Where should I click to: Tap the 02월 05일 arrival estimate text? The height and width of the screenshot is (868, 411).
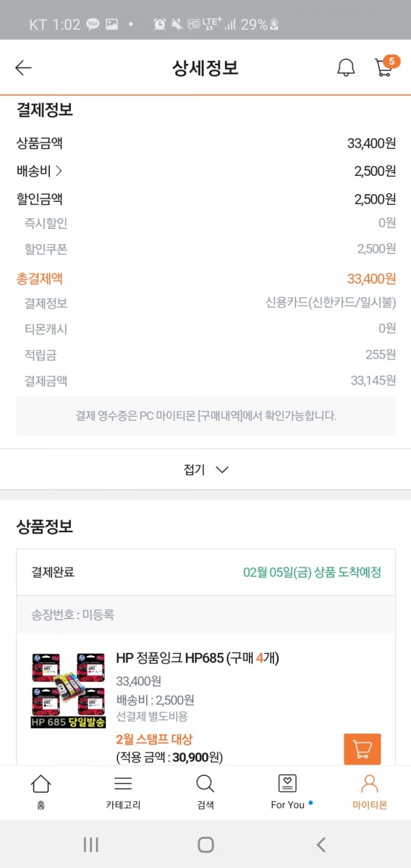[312, 573]
